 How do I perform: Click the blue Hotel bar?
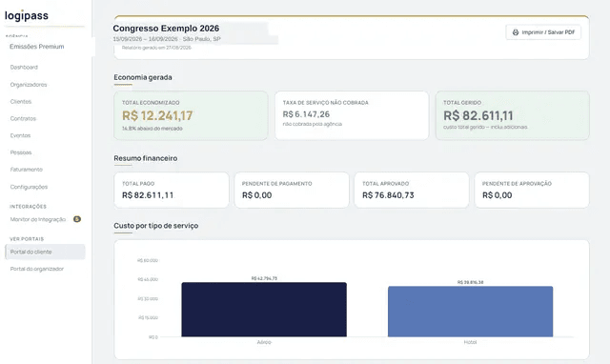tap(470, 312)
